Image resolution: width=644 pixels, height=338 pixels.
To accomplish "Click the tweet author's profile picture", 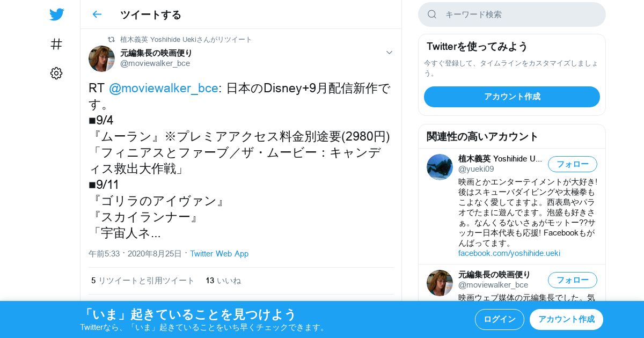I will tap(101, 58).
